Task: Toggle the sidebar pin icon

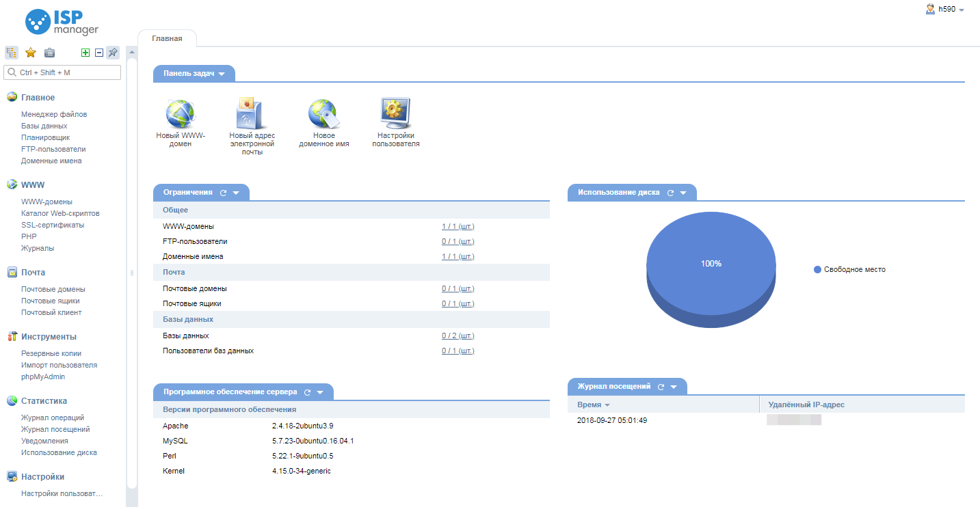Action: 113,53
